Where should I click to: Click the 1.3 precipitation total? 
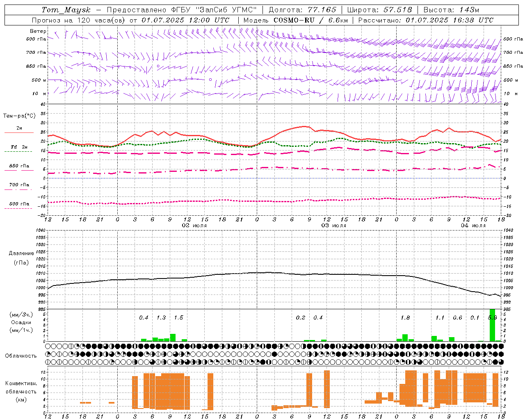pyautogui.click(x=161, y=318)
